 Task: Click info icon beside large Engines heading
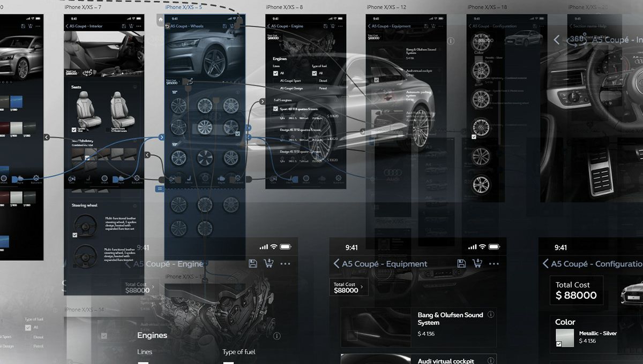click(x=276, y=336)
